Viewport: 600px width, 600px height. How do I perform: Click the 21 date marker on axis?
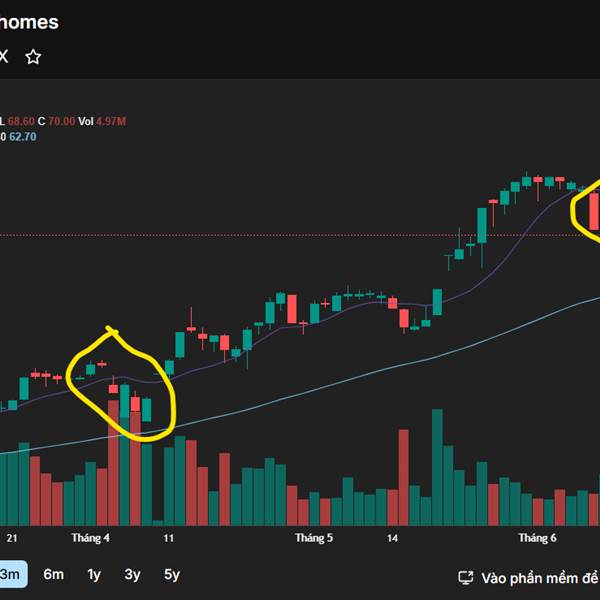coord(12,538)
